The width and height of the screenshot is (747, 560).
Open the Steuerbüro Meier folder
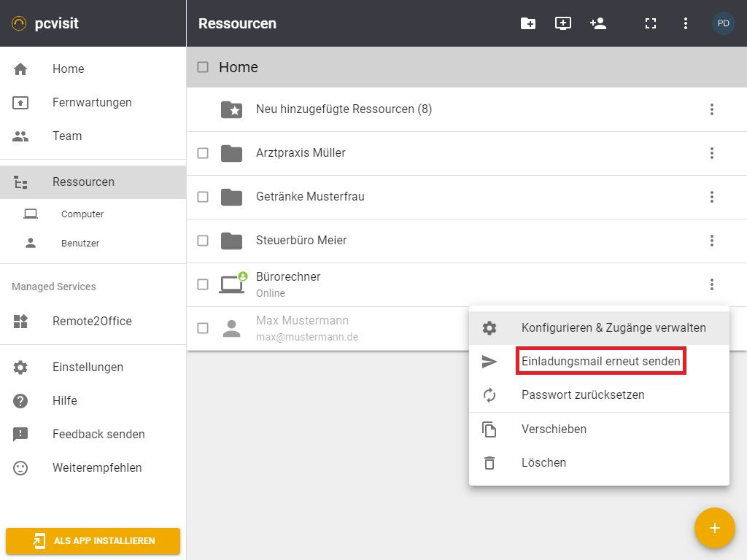[x=301, y=241]
